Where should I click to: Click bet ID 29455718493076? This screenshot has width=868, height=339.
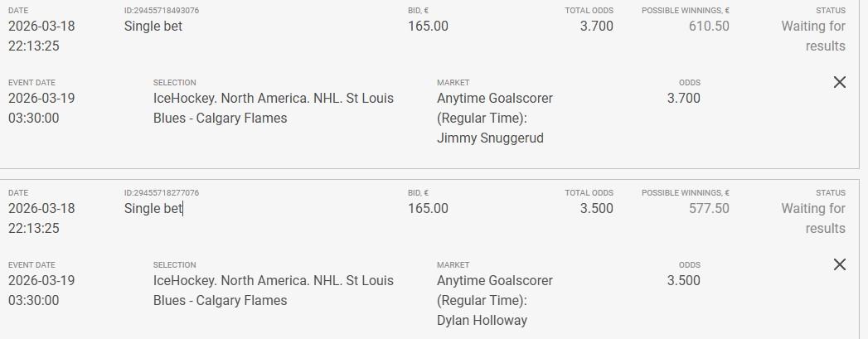[162, 11]
